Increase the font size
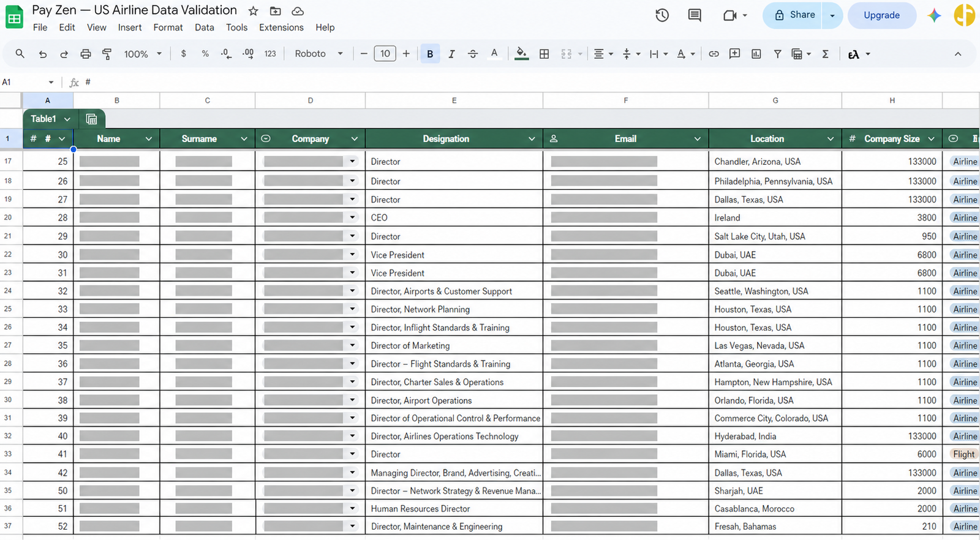980x540 pixels. tap(406, 54)
